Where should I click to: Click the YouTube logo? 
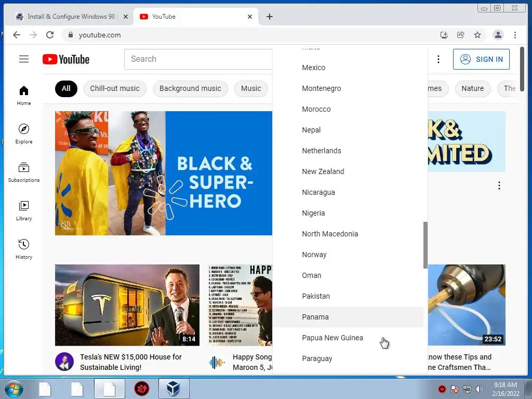(66, 59)
